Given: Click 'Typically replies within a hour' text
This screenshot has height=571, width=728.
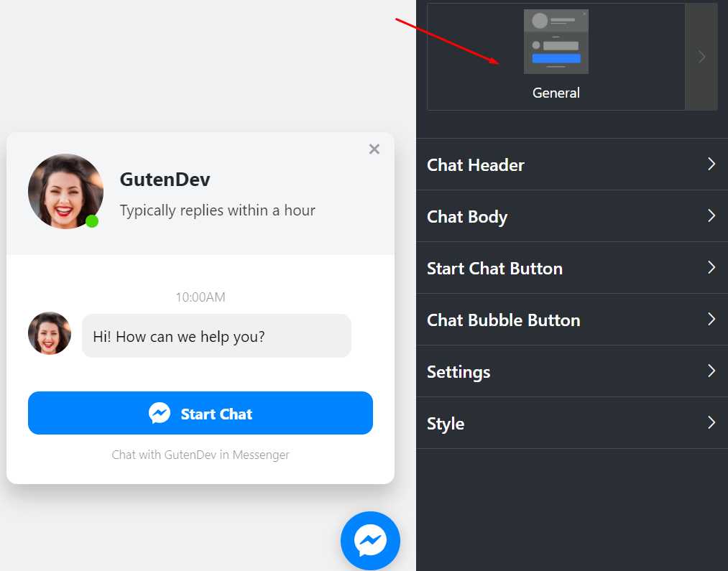Looking at the screenshot, I should click(x=217, y=210).
